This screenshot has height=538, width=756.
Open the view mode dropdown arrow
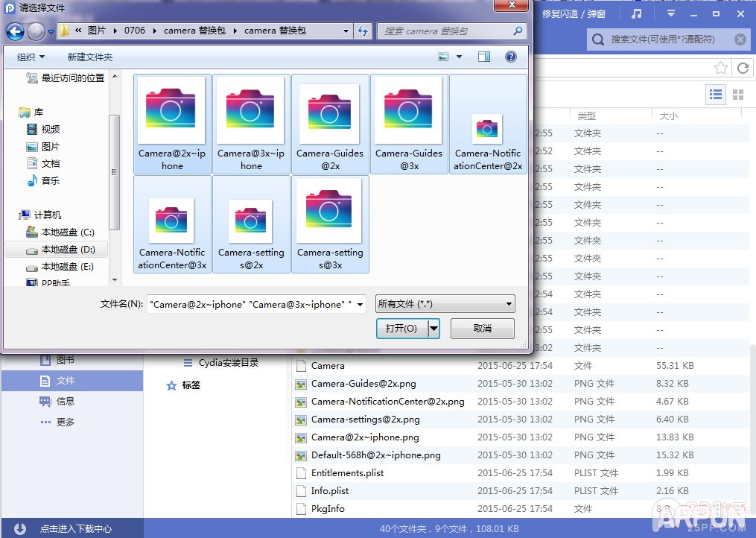459,57
